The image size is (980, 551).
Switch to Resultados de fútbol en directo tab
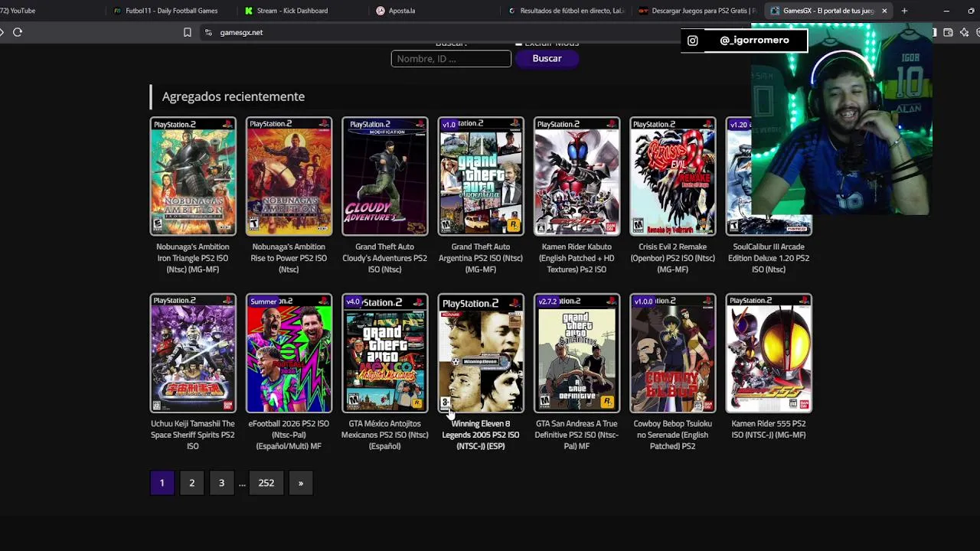pyautogui.click(x=567, y=11)
